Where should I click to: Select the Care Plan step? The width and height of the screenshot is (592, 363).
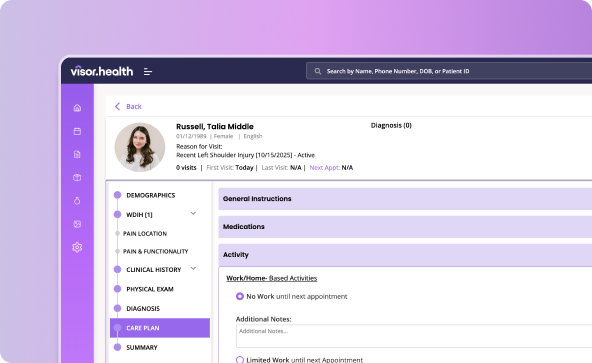coord(160,328)
